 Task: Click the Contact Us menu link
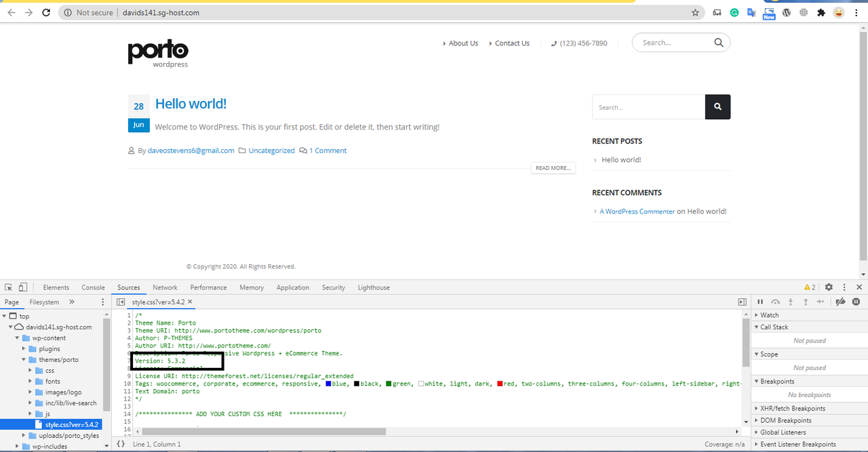[x=512, y=43]
